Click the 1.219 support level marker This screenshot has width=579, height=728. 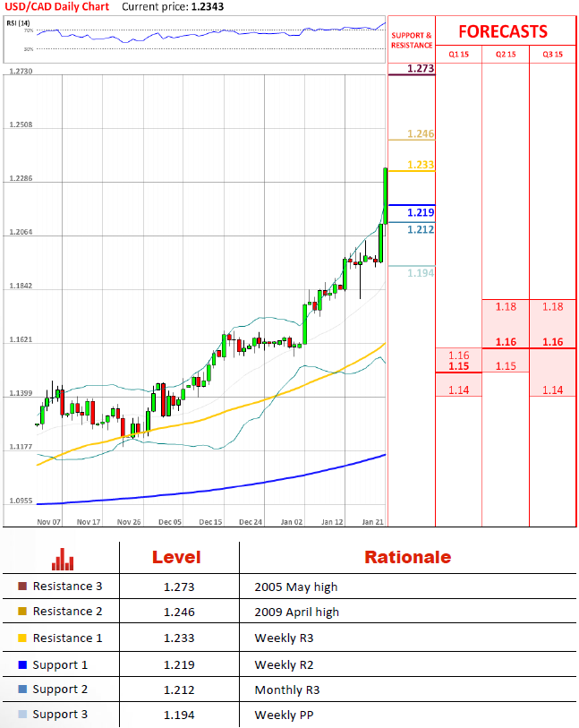pyautogui.click(x=421, y=212)
